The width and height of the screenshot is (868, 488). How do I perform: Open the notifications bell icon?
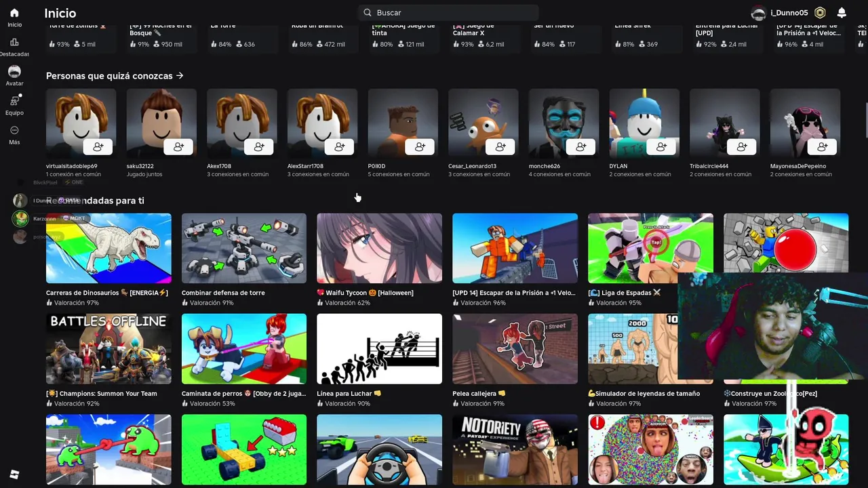pos(842,13)
